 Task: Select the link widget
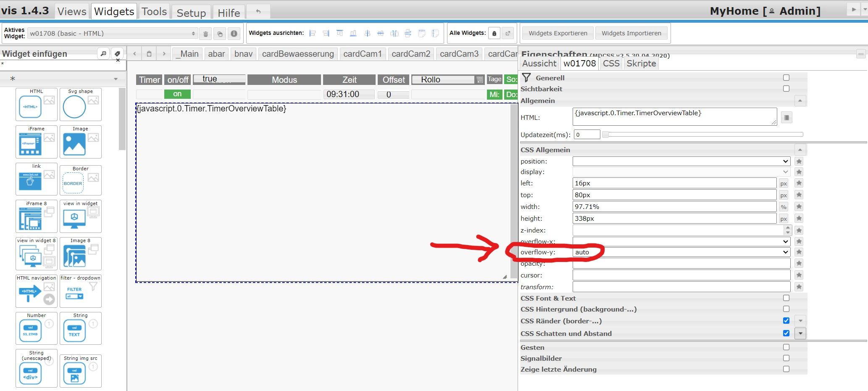(x=37, y=179)
